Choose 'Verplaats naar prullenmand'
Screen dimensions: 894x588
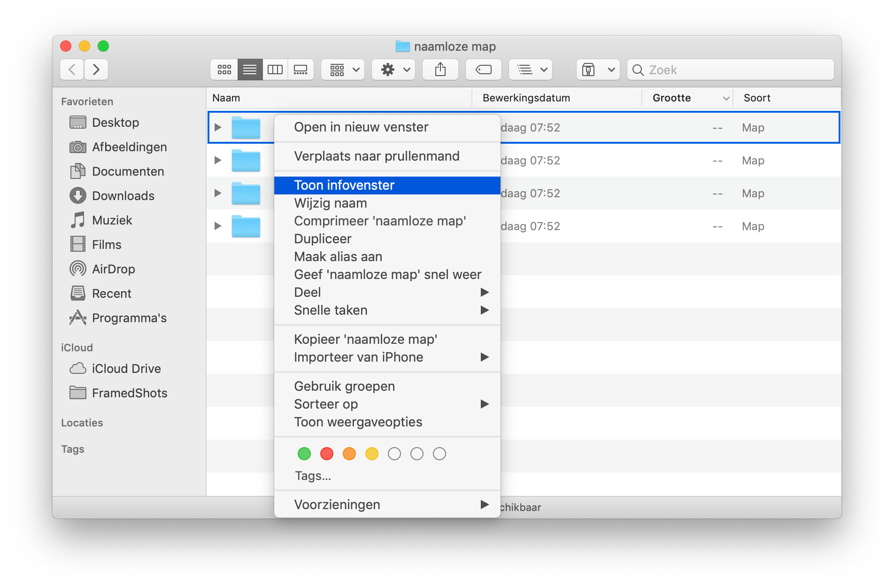tap(387, 156)
